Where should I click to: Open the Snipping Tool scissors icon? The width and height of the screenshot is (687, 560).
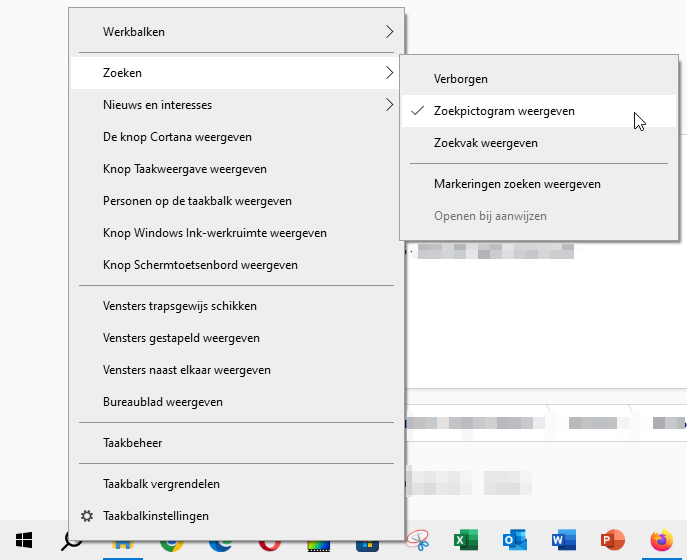pyautogui.click(x=417, y=541)
